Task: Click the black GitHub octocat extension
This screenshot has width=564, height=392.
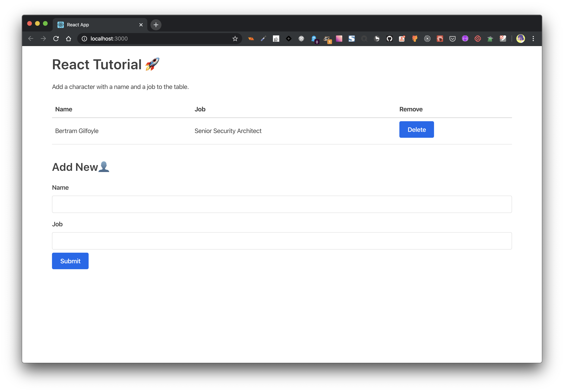Action: 389,39
